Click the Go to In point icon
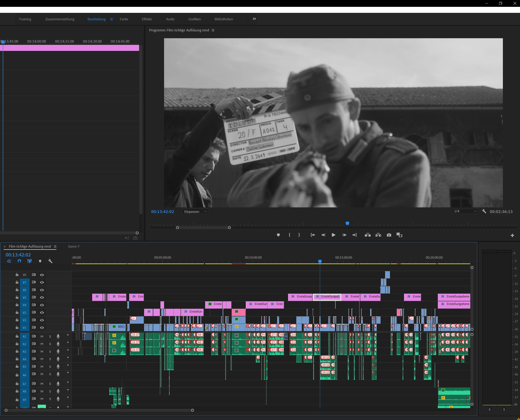The width and height of the screenshot is (520, 420). (312, 235)
